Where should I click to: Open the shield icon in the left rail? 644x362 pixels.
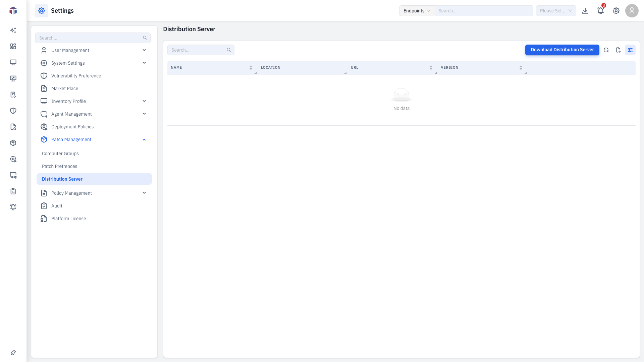coord(13,111)
